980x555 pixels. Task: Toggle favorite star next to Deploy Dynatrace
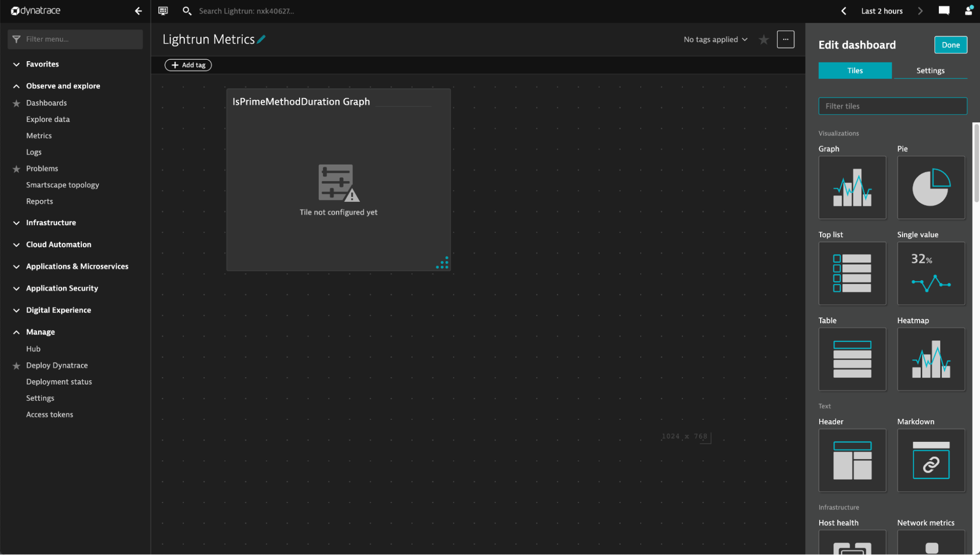tap(16, 366)
